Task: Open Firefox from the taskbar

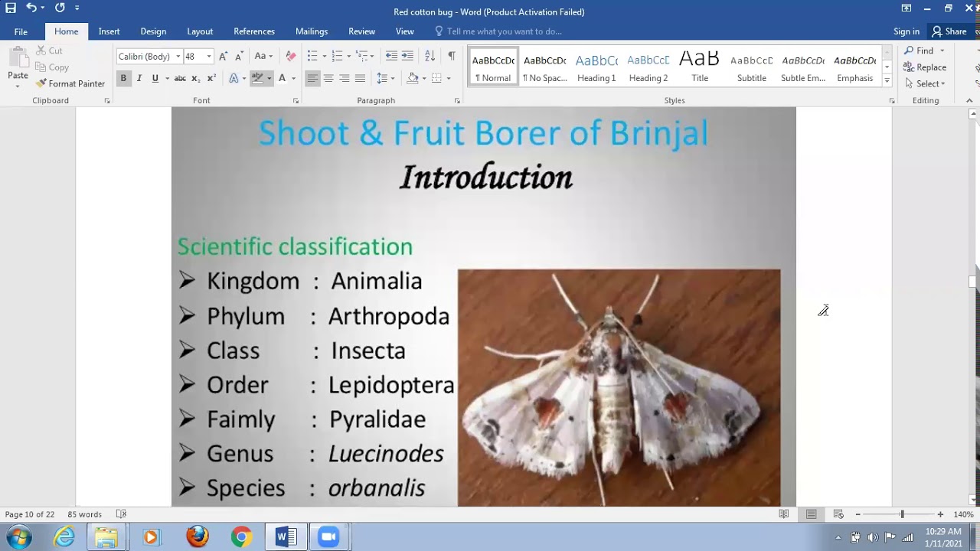Action: [x=198, y=537]
